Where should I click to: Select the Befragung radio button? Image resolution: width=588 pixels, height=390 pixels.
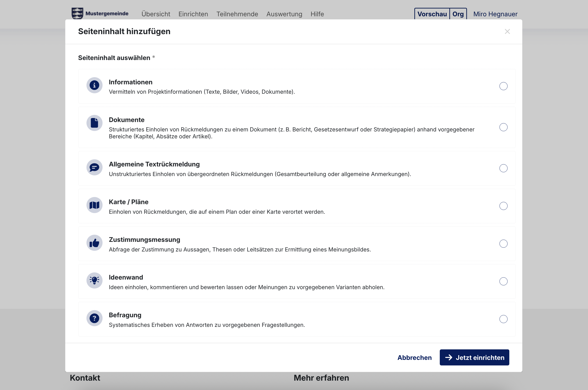coord(503,319)
